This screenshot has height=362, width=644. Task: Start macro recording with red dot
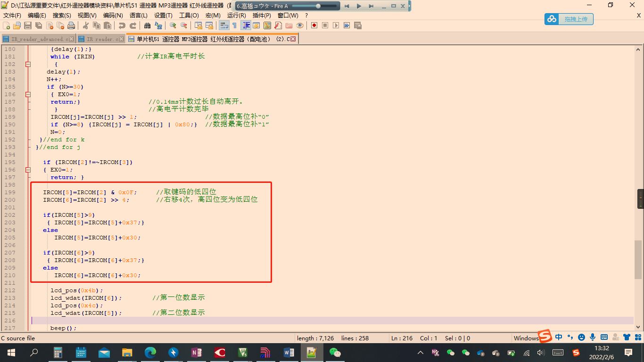314,25
